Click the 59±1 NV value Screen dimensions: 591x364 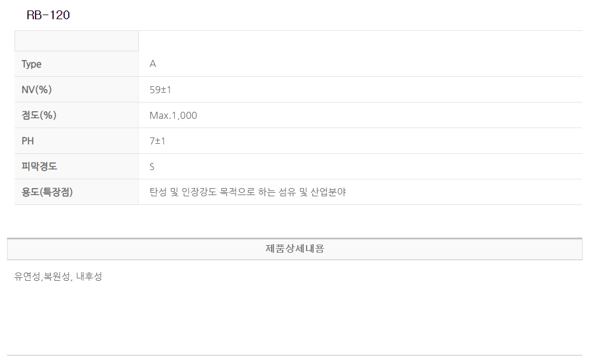click(160, 90)
